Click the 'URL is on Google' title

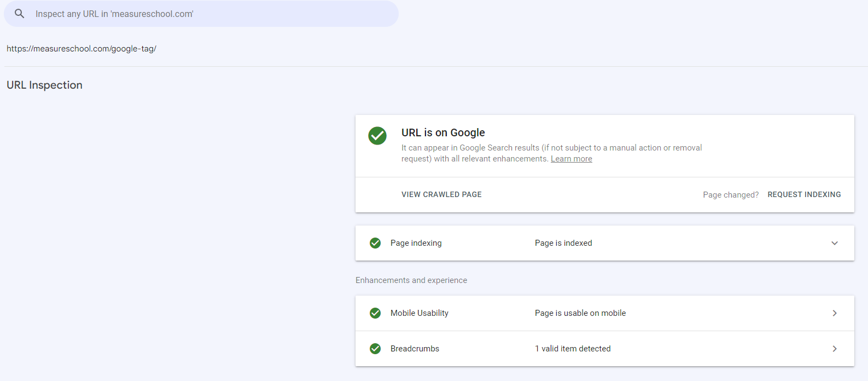443,132
